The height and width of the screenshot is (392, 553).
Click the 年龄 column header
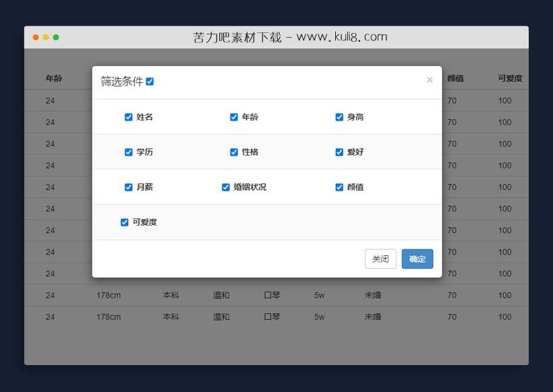(x=53, y=78)
